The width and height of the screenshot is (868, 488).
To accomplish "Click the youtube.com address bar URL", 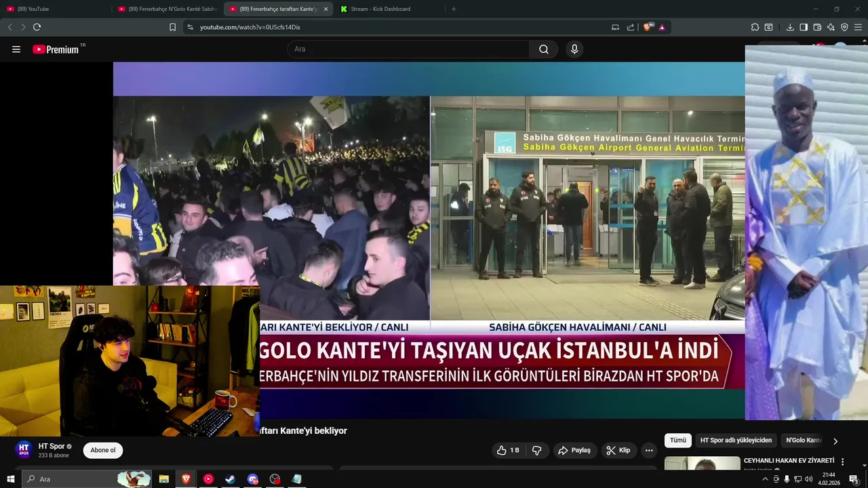I will point(250,27).
